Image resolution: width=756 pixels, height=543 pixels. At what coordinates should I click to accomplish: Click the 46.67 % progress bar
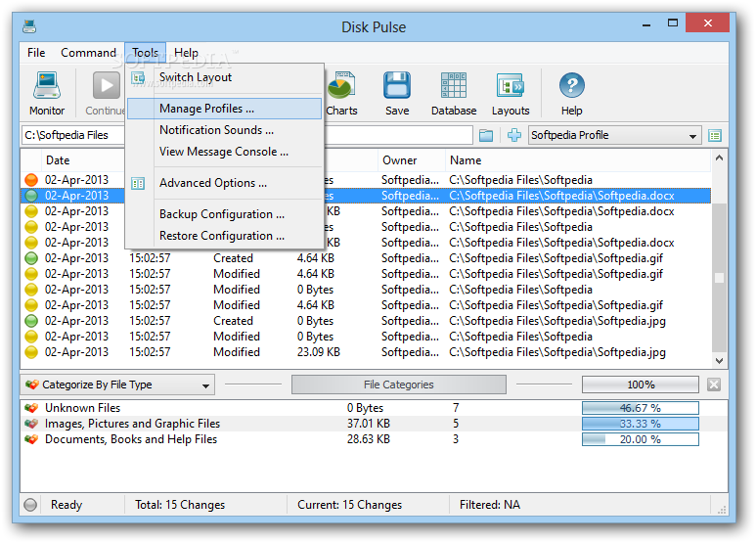pyautogui.click(x=641, y=408)
